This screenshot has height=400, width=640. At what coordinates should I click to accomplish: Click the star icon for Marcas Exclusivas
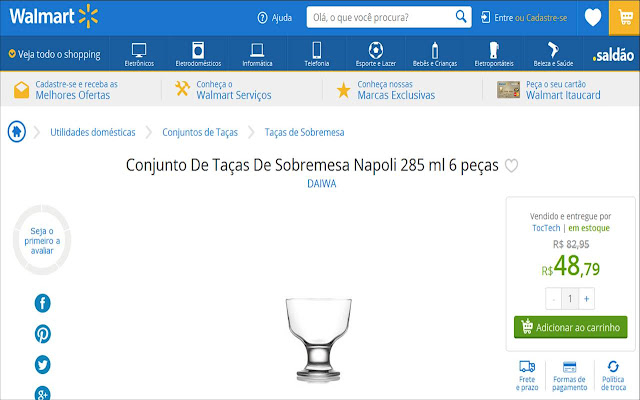343,90
